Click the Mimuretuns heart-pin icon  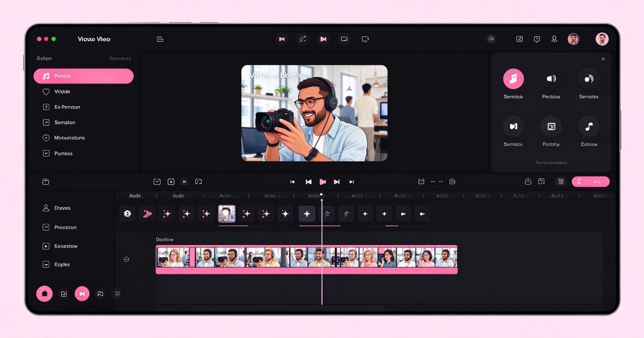[x=46, y=138]
